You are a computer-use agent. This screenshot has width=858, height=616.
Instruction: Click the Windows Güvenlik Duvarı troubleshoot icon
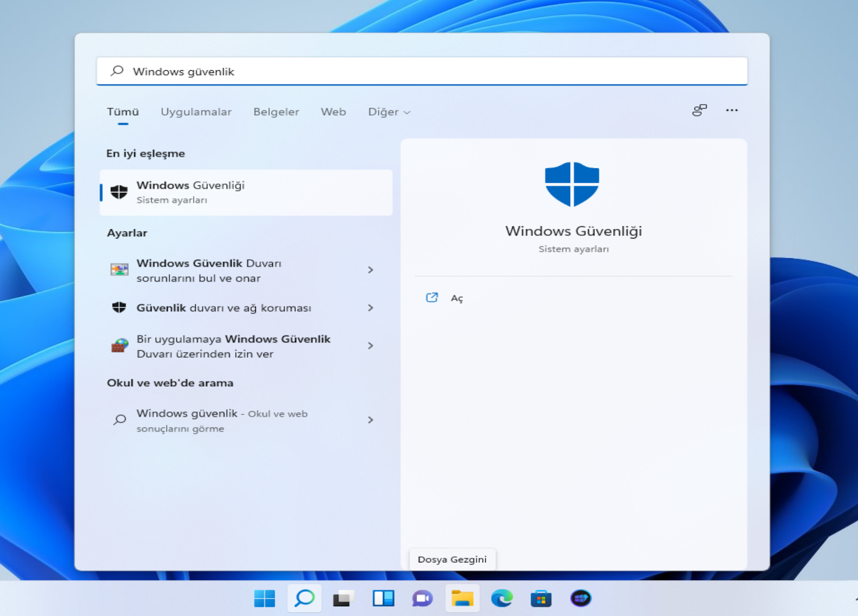click(x=119, y=270)
